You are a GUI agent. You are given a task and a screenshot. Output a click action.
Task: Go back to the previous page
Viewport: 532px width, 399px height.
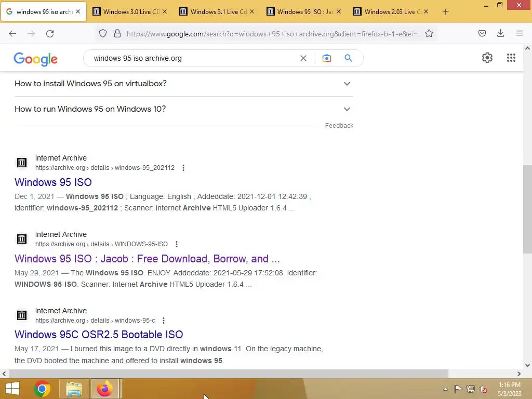[12, 34]
